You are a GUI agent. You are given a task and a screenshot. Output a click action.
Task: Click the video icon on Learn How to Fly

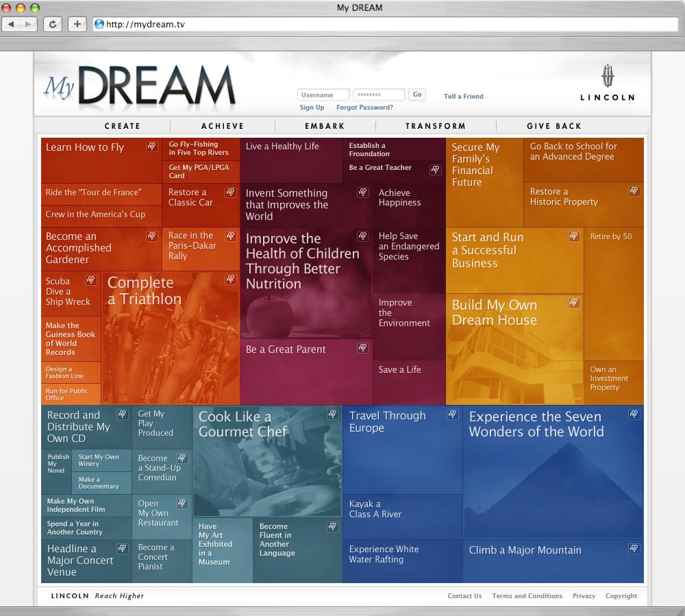coord(152,147)
